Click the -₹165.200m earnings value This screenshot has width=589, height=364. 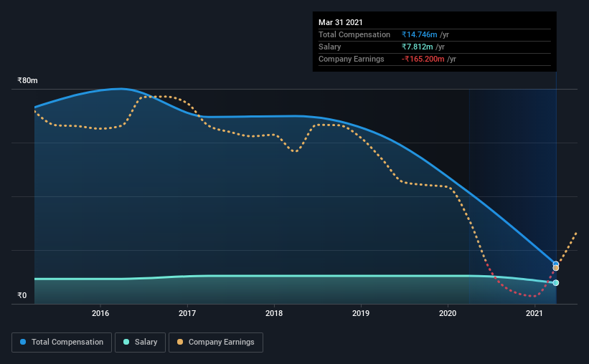point(423,59)
